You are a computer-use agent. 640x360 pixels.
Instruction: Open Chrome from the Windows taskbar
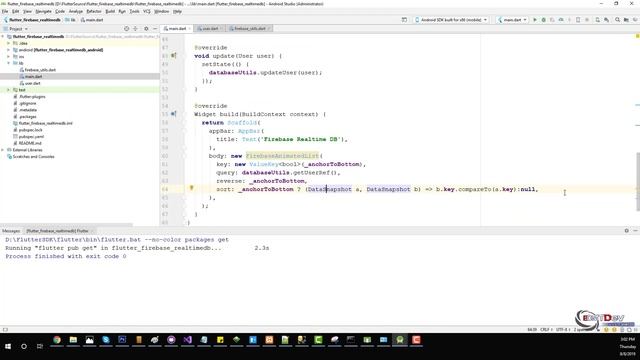tap(57, 340)
